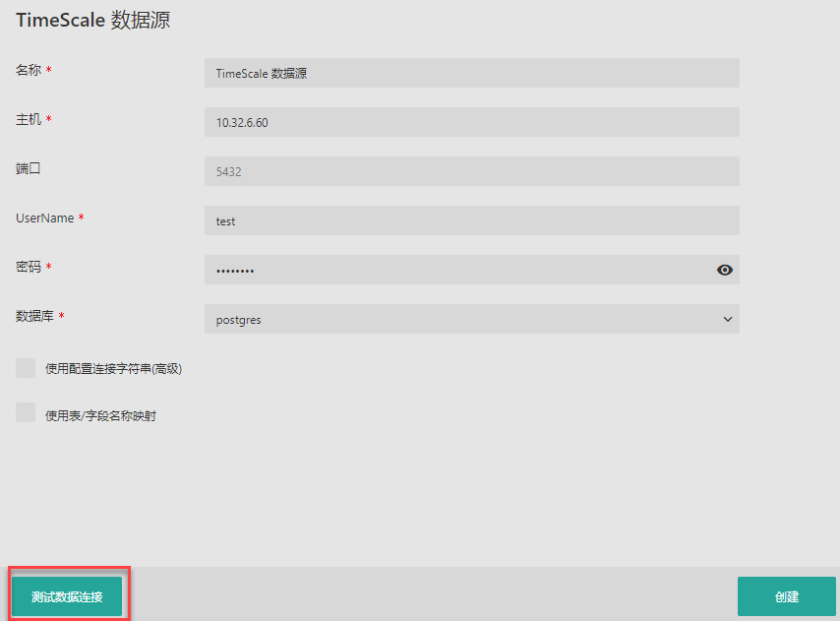Click the chevron arrow of the 数据库 dropdown
Viewport: 840px width, 621px height.
(728, 319)
